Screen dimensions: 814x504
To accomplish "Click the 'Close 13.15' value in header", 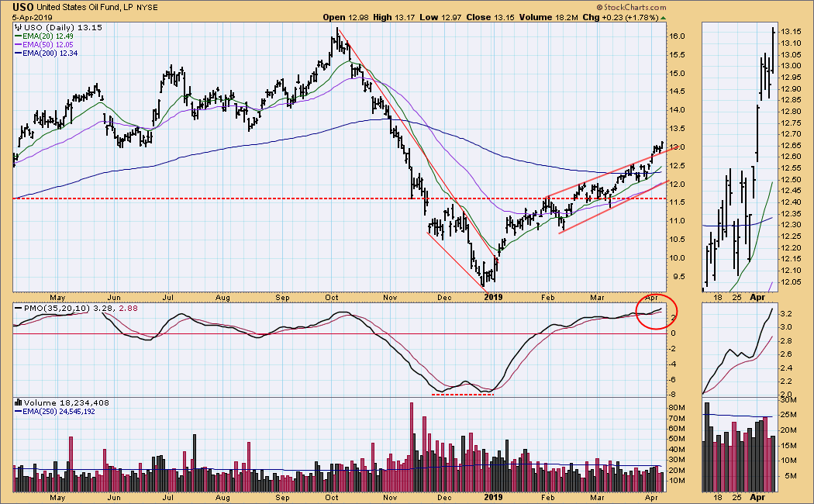I will [x=490, y=17].
